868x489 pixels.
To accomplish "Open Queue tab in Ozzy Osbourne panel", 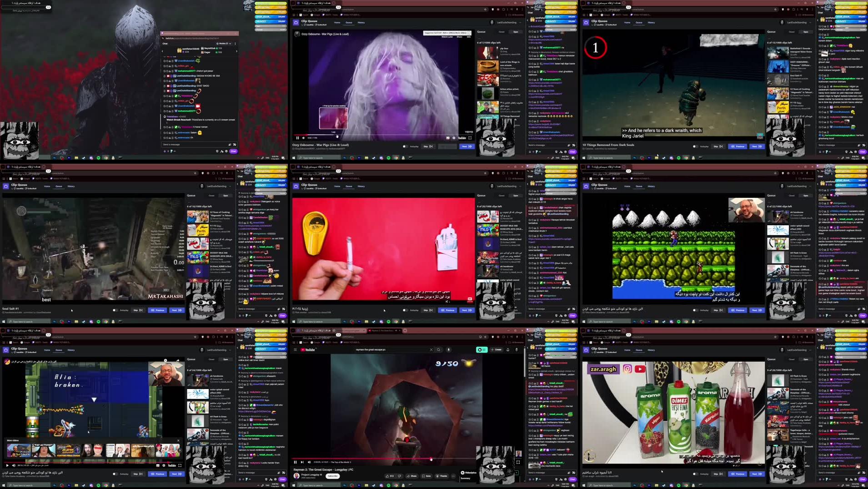I will (349, 22).
